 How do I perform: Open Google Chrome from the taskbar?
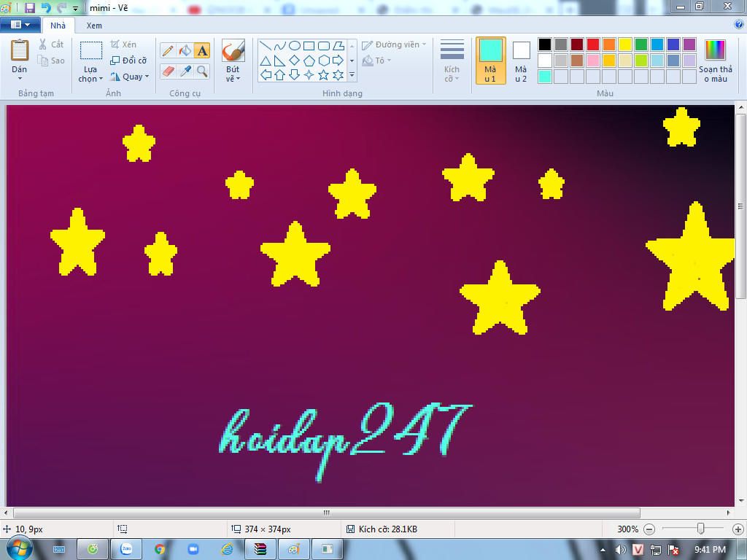click(x=160, y=549)
